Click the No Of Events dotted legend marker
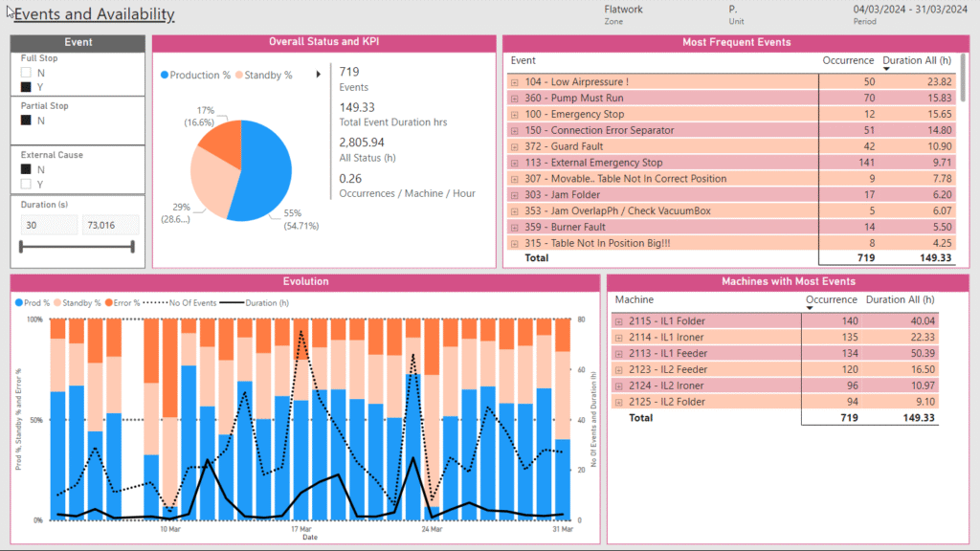The height and width of the screenshot is (551, 980). [x=159, y=302]
